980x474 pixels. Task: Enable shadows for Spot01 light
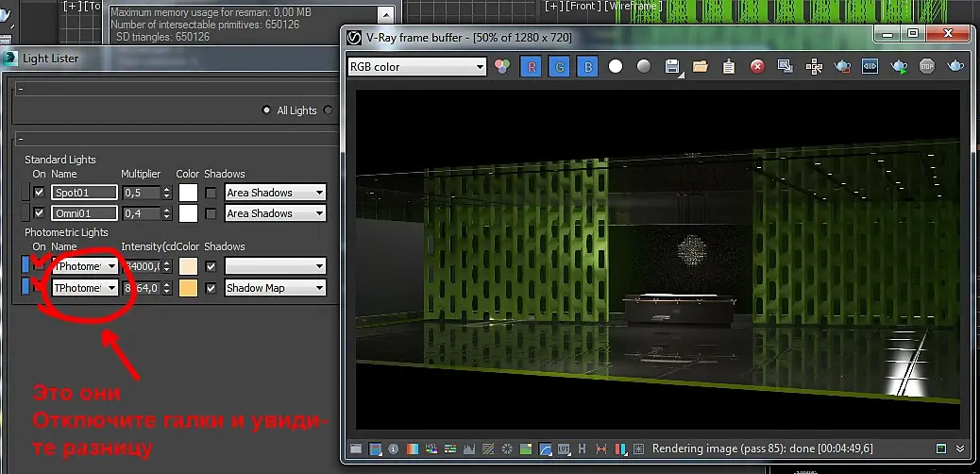point(211,193)
